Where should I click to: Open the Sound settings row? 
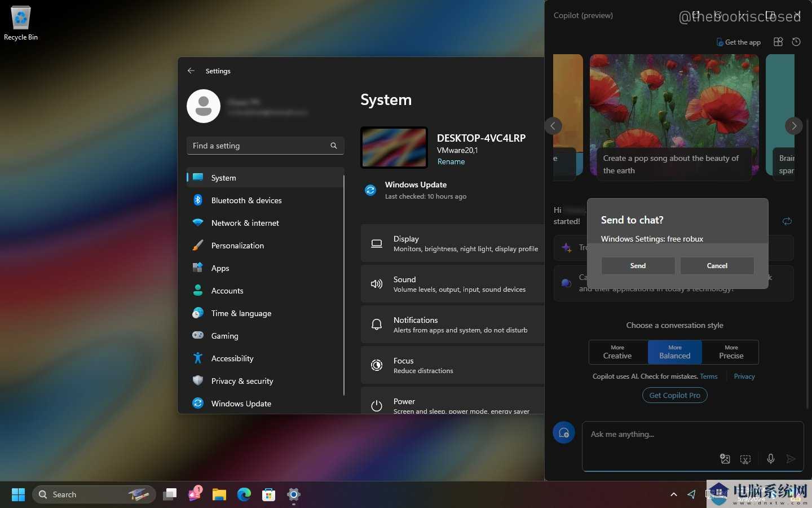coord(452,284)
